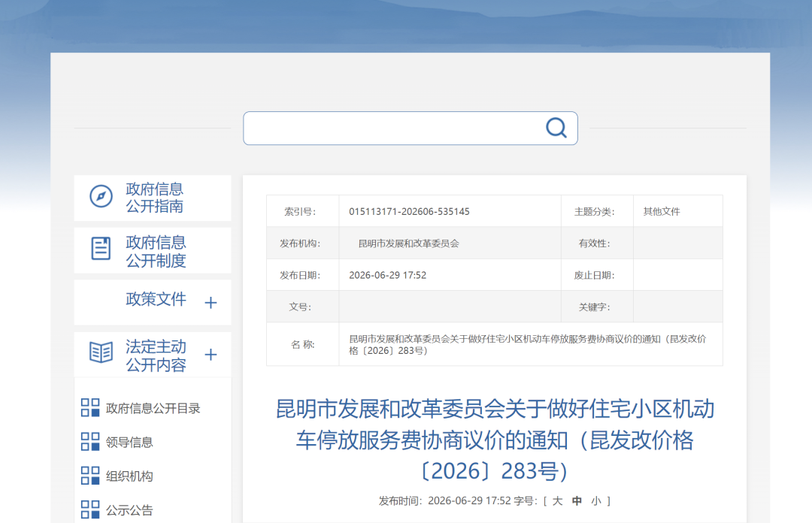Go to 组织机构
812x523 pixels.
[129, 476]
